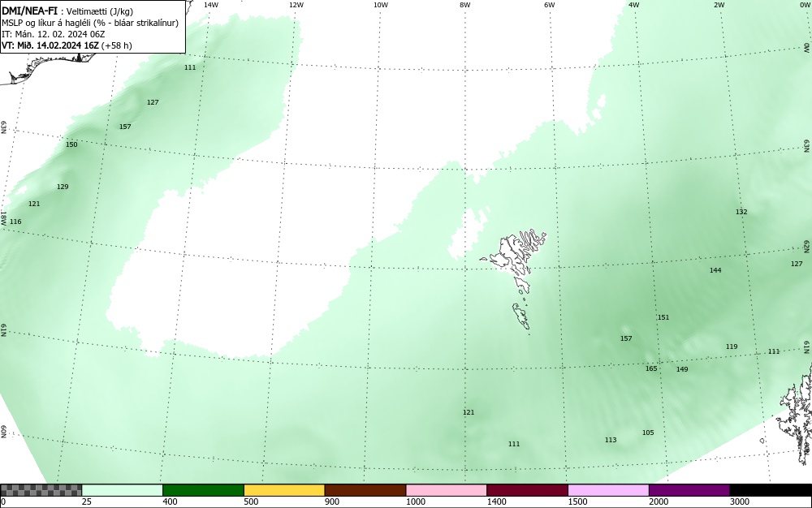Click the CAPE value 151
The image size is (812, 508).
(x=663, y=317)
